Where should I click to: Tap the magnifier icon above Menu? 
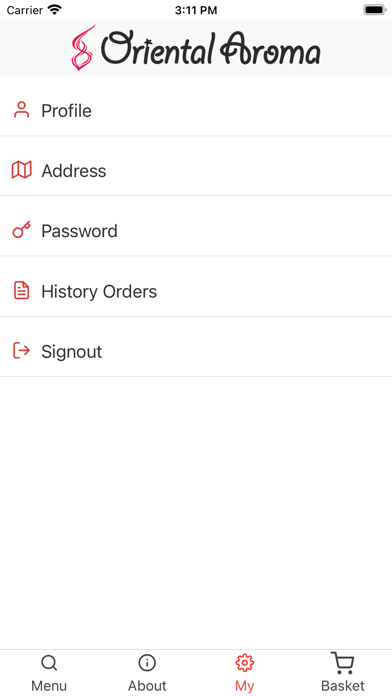[x=49, y=663]
